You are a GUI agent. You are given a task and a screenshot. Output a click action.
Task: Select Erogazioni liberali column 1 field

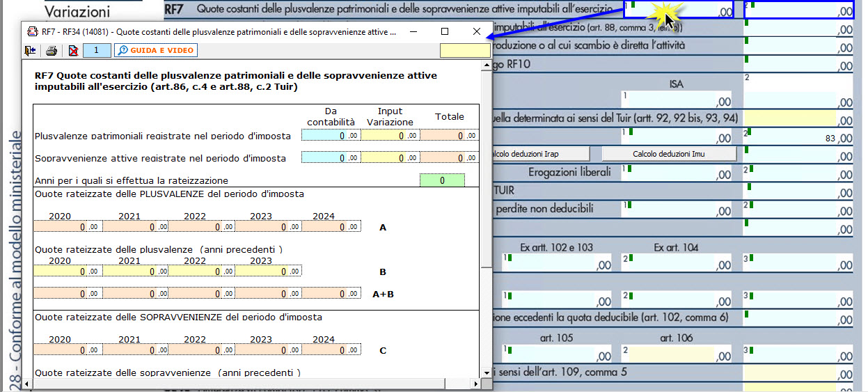(x=679, y=173)
